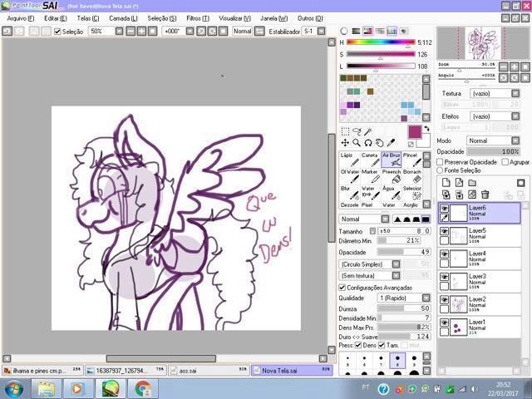Select the Caneta pen tool

coord(371,160)
